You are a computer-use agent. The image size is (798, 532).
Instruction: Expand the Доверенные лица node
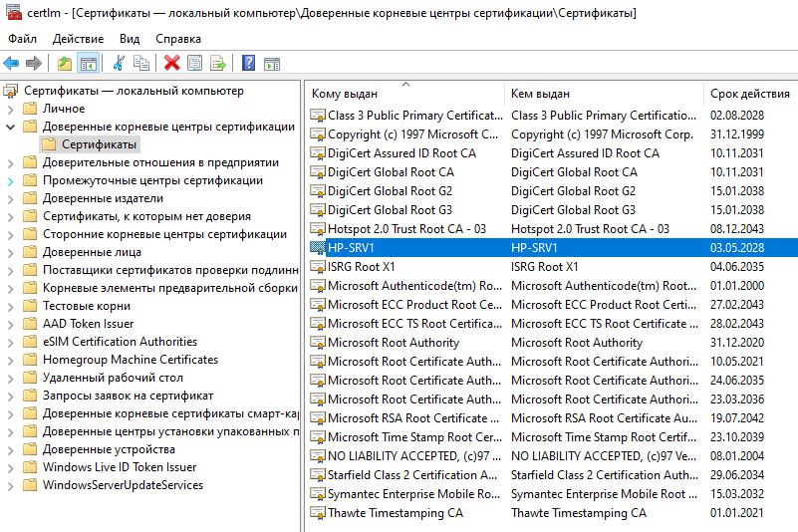point(11,252)
